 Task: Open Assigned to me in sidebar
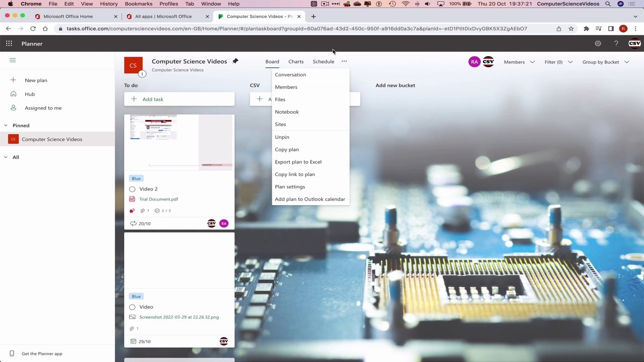pyautogui.click(x=57, y=108)
